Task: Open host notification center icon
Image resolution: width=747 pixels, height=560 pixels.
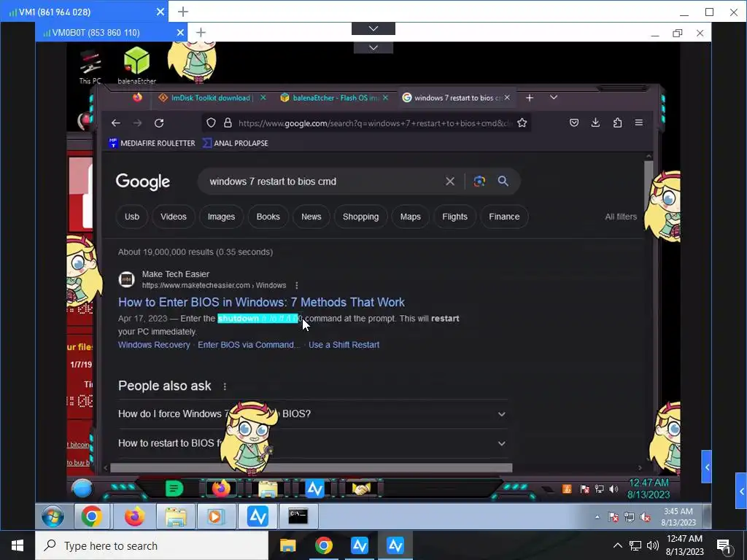Action: (724, 545)
